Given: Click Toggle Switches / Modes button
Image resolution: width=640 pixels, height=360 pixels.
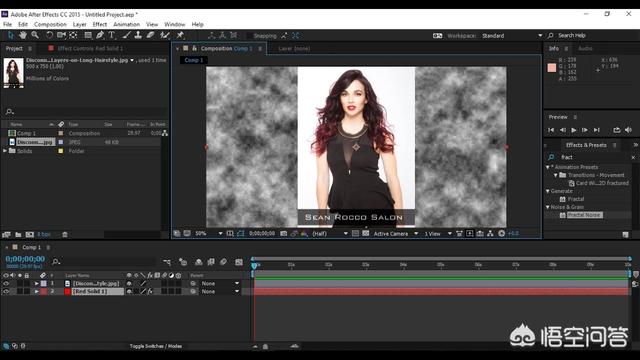Looking at the screenshot, I should tap(156, 346).
